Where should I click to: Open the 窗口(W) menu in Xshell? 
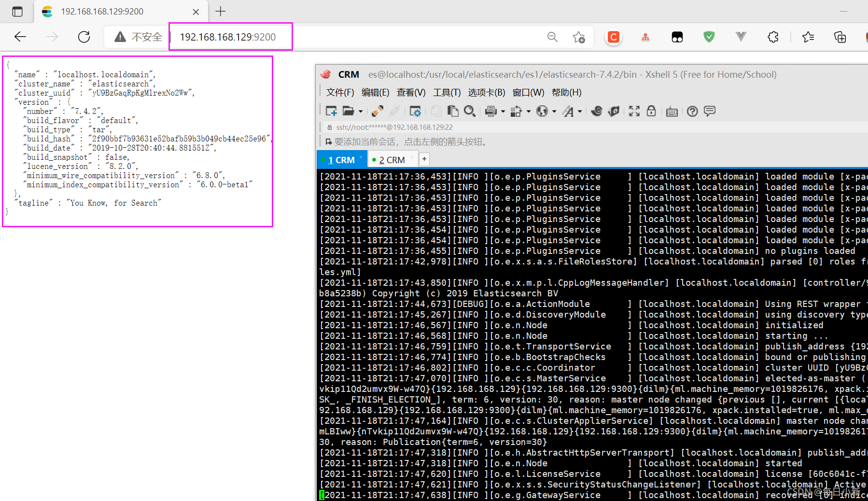tap(528, 92)
